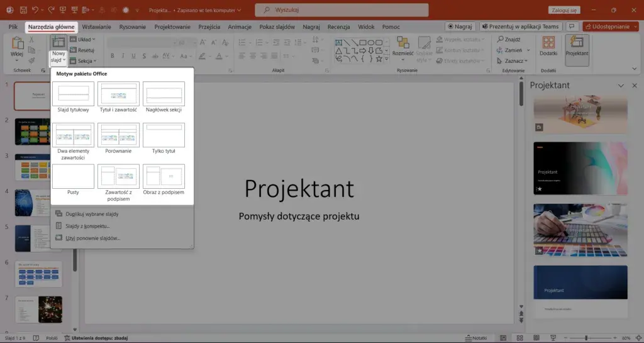Viewport: 644px width, 343px height.
Task: Open Znajdź find tool
Action: click(x=508, y=40)
